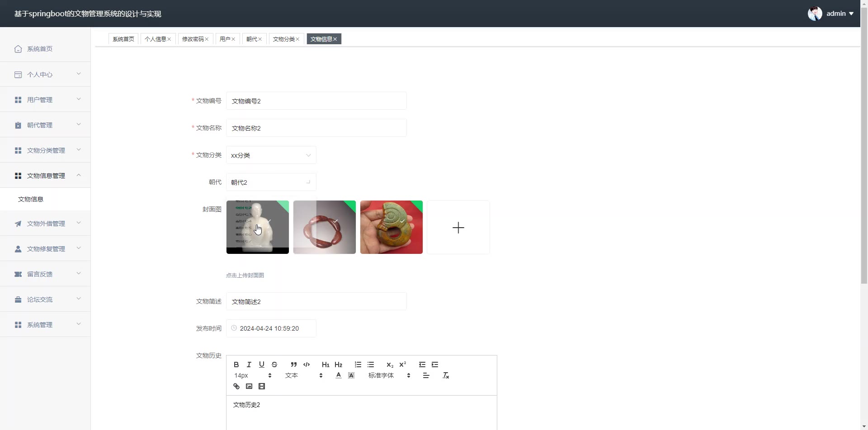Open the 文物信息 submenu item
The height and width of the screenshot is (430, 868).
[45, 199]
